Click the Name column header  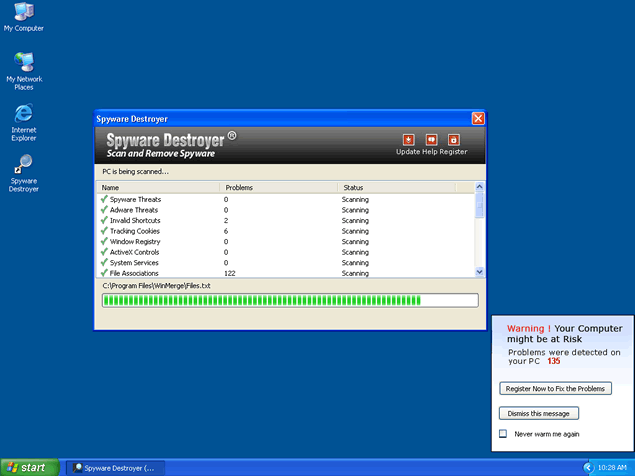tap(110, 187)
